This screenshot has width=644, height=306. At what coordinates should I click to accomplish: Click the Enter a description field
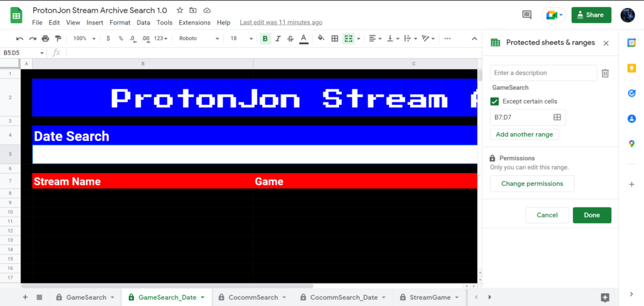point(543,73)
